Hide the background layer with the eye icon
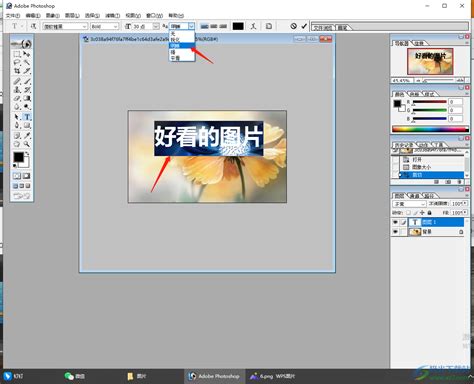 395,232
